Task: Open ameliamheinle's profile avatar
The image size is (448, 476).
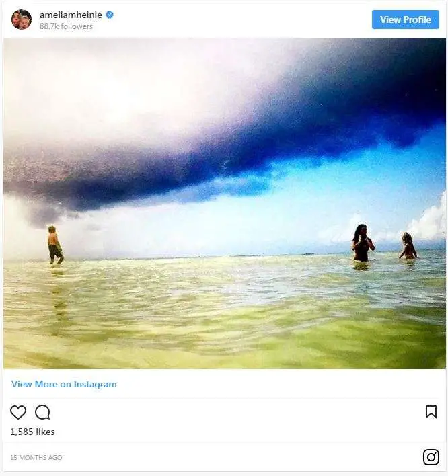Action: [22, 19]
